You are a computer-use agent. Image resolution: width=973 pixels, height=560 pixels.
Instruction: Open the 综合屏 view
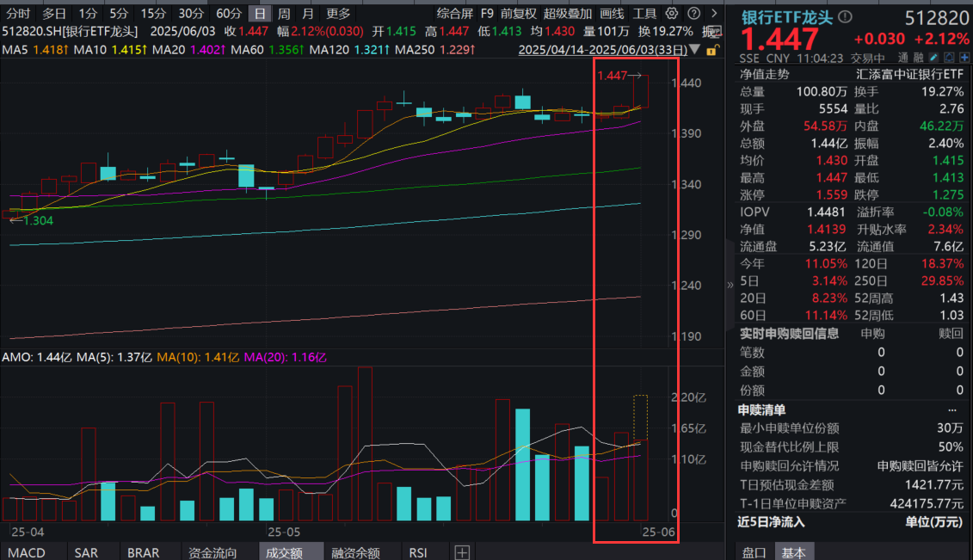[x=455, y=13]
